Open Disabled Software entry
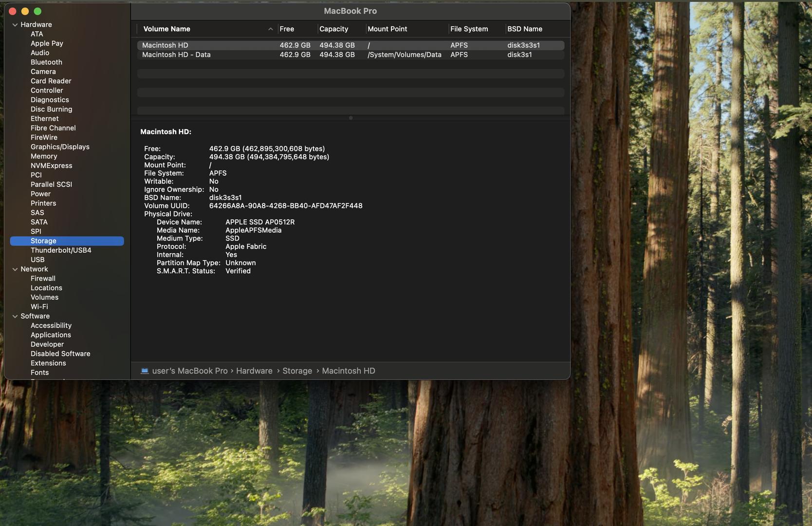 coord(60,354)
